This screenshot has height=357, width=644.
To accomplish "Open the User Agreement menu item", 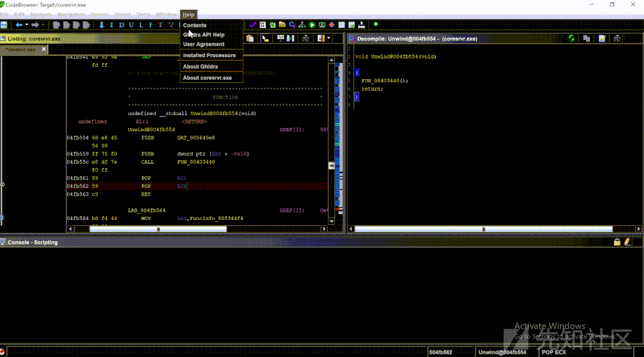I will (211, 44).
